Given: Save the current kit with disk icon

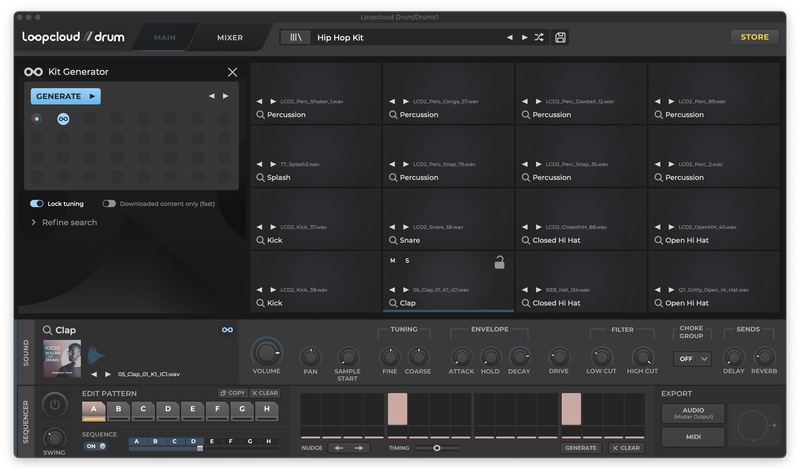Looking at the screenshot, I should pos(560,37).
